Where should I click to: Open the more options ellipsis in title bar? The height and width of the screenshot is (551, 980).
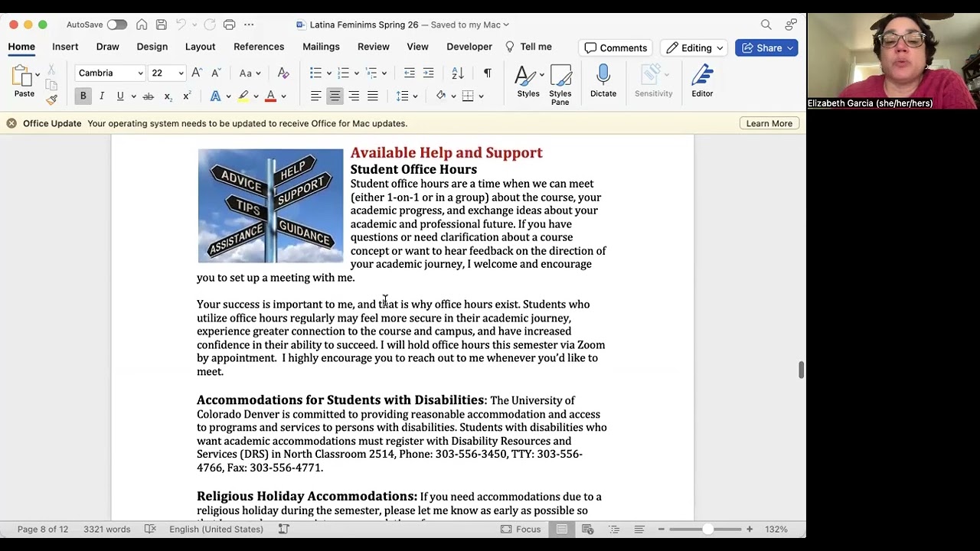click(x=249, y=24)
